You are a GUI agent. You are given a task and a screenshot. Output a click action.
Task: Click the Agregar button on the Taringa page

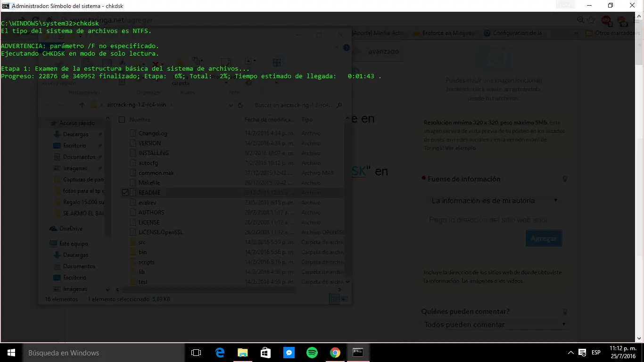pyautogui.click(x=544, y=239)
